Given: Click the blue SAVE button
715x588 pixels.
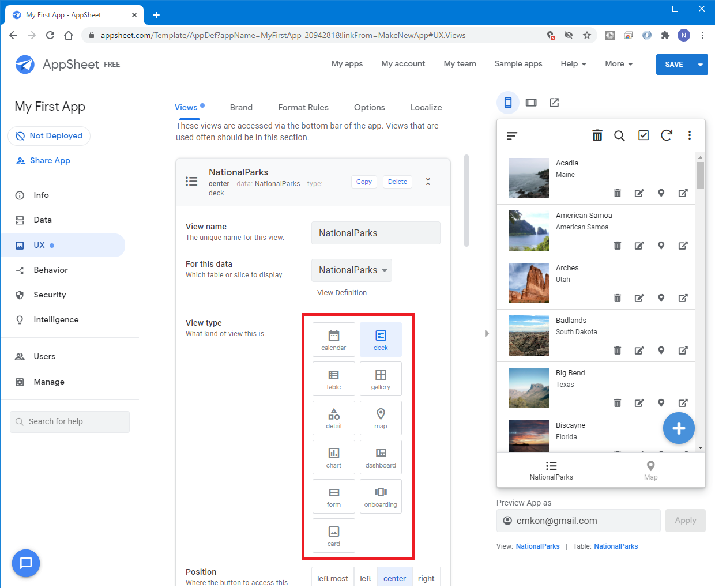Looking at the screenshot, I should 673,65.
